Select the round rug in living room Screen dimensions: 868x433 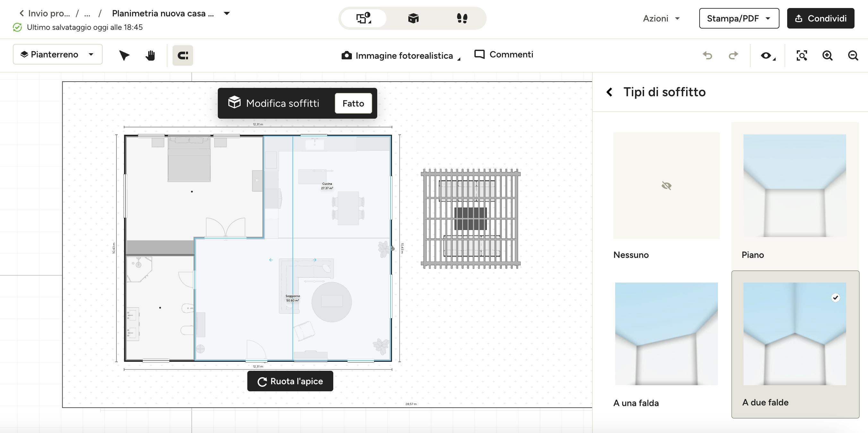(332, 302)
